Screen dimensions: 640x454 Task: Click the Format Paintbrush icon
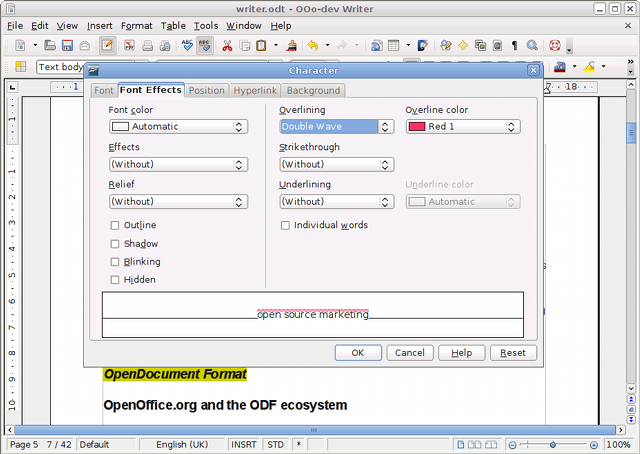(291, 46)
